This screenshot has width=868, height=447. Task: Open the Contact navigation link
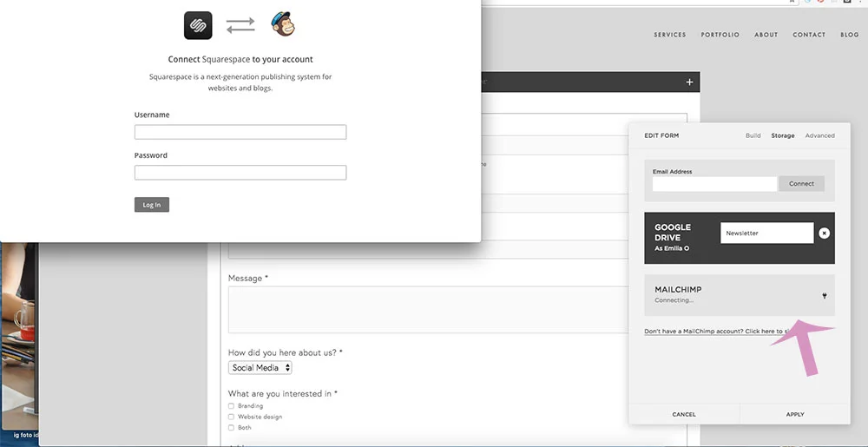809,35
